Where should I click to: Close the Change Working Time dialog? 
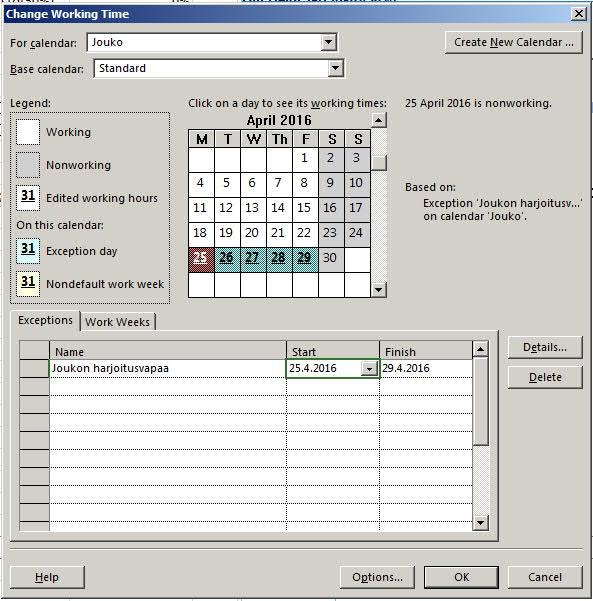pyautogui.click(x=578, y=14)
